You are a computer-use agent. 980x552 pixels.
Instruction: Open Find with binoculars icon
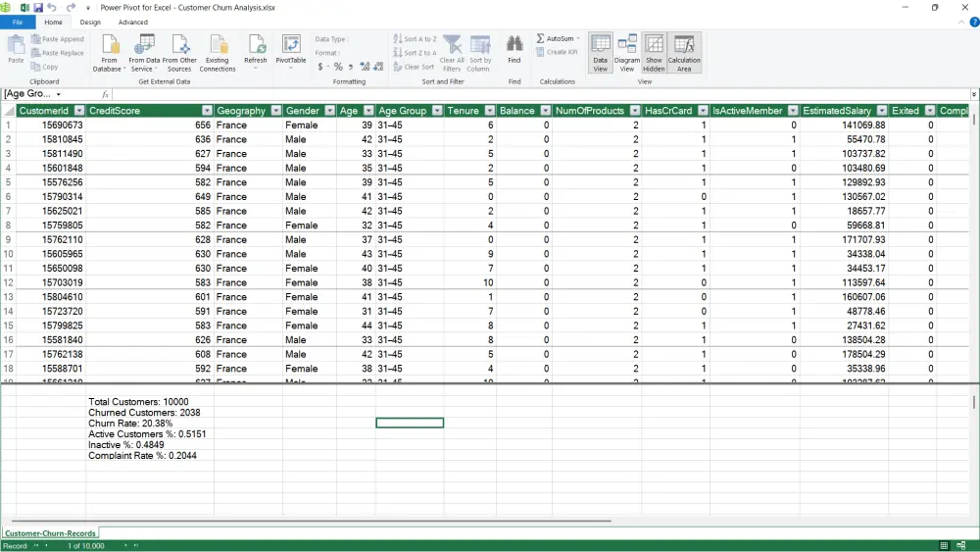[x=514, y=49]
